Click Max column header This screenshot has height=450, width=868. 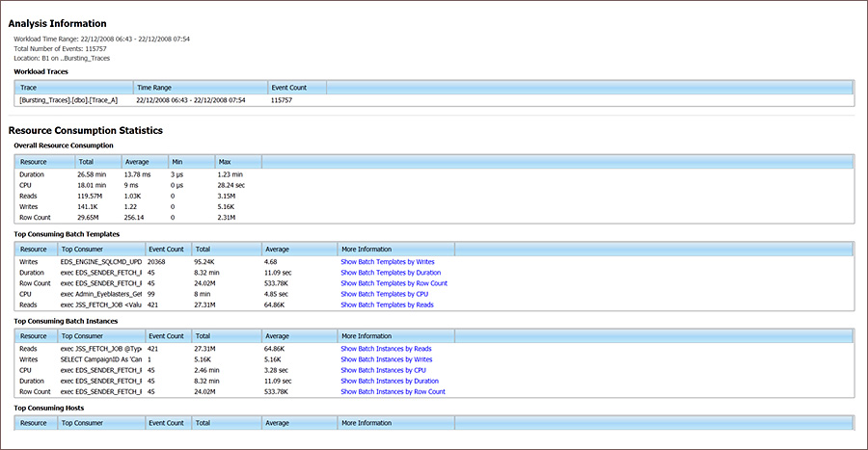click(x=238, y=162)
